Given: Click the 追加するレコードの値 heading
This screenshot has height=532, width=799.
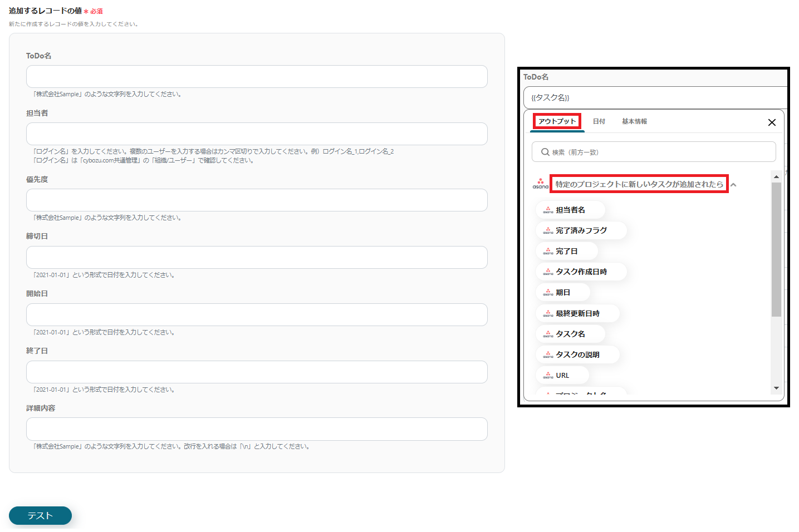Looking at the screenshot, I should coord(45,11).
